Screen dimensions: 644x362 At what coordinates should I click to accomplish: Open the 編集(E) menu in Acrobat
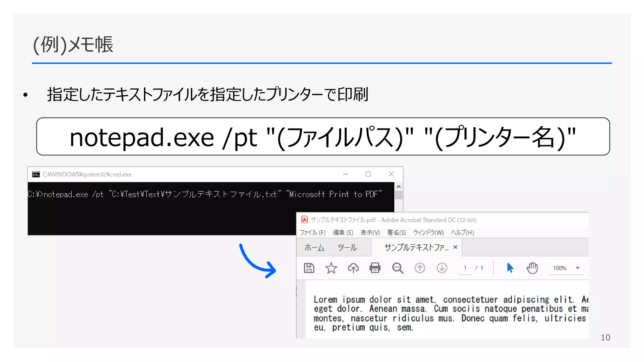343,233
